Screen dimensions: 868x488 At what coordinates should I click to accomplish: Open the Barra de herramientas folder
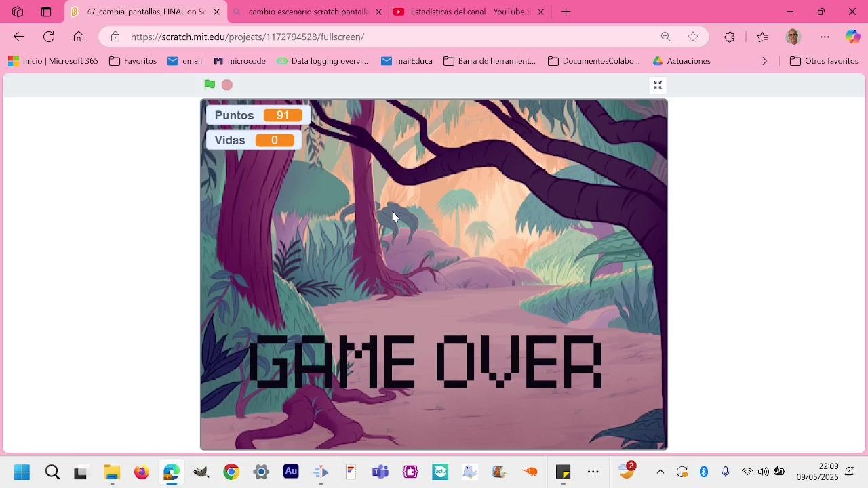[490, 61]
